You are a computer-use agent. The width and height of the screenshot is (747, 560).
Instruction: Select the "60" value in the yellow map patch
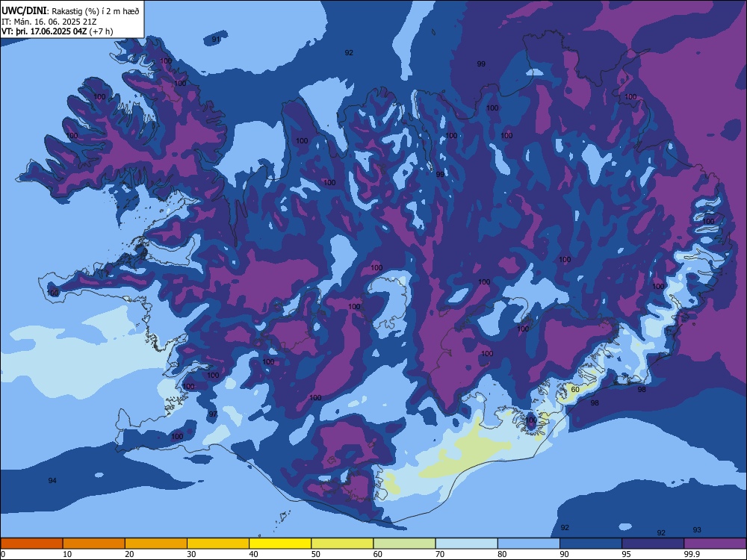(575, 389)
